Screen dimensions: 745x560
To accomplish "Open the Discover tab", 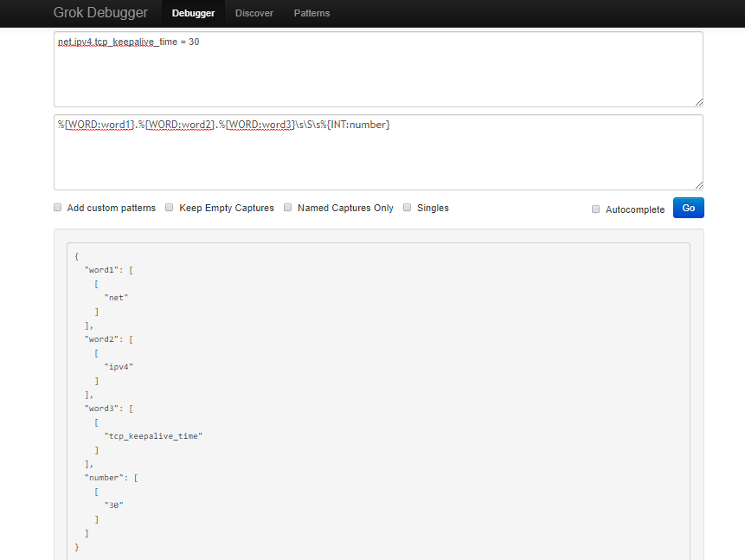I will click(254, 13).
